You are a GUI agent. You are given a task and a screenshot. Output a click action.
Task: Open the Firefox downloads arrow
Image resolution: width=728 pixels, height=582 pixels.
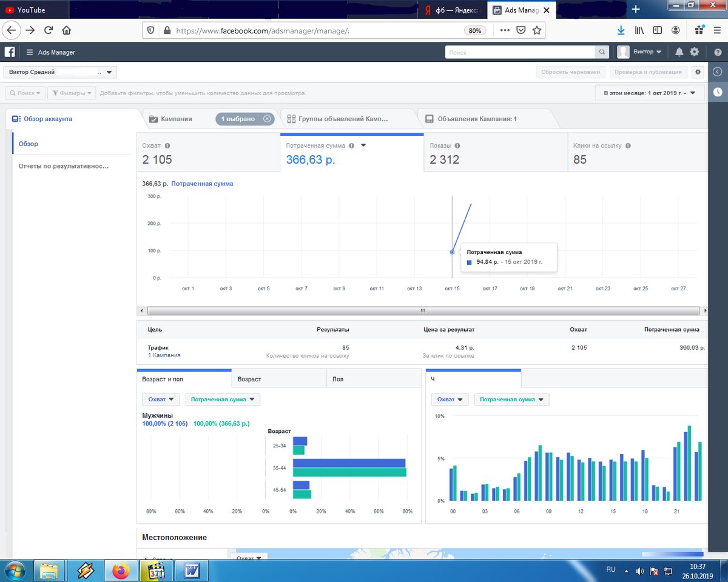[x=621, y=30]
